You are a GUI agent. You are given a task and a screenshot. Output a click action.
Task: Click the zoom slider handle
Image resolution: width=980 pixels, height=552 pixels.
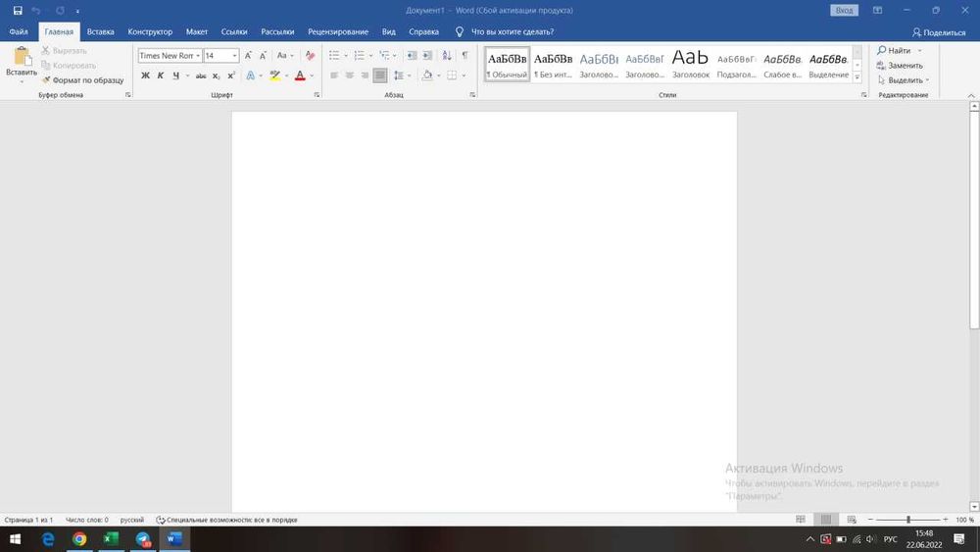point(908,520)
